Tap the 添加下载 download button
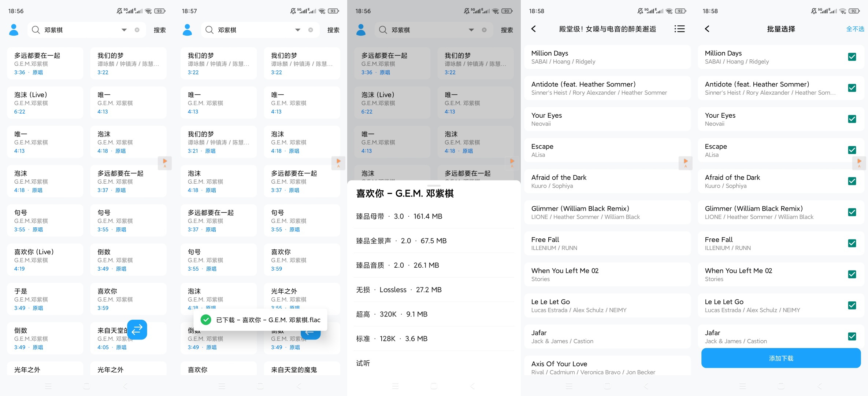Viewport: 868px width, 396px height. [x=780, y=358]
